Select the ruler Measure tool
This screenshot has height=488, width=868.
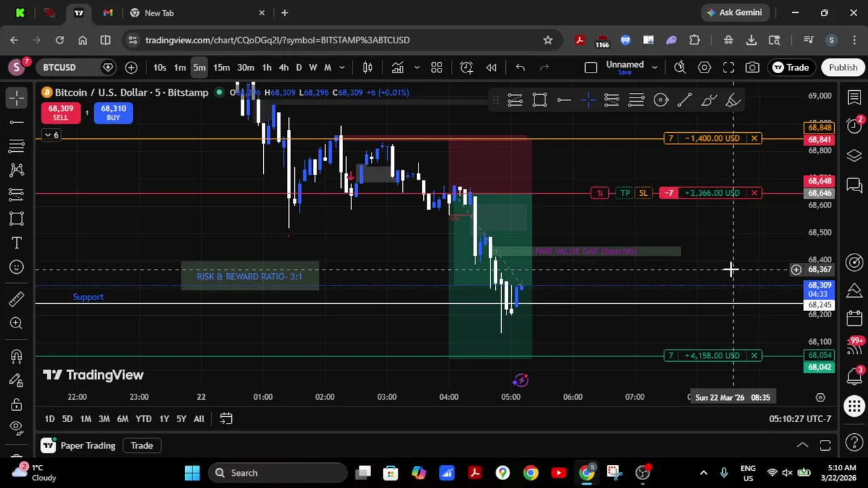click(17, 299)
